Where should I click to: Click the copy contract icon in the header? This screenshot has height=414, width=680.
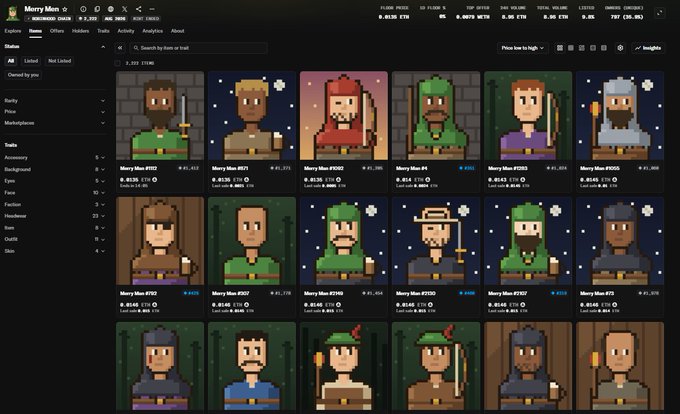click(97, 9)
